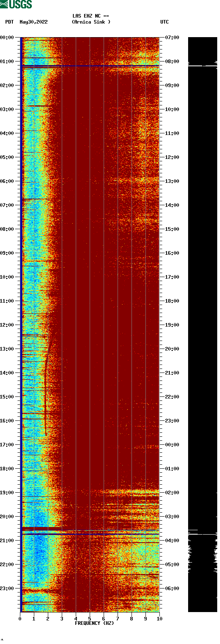Click the 10:00 PDT time label
The height and width of the screenshot is (644, 220).
[x=7, y=277]
